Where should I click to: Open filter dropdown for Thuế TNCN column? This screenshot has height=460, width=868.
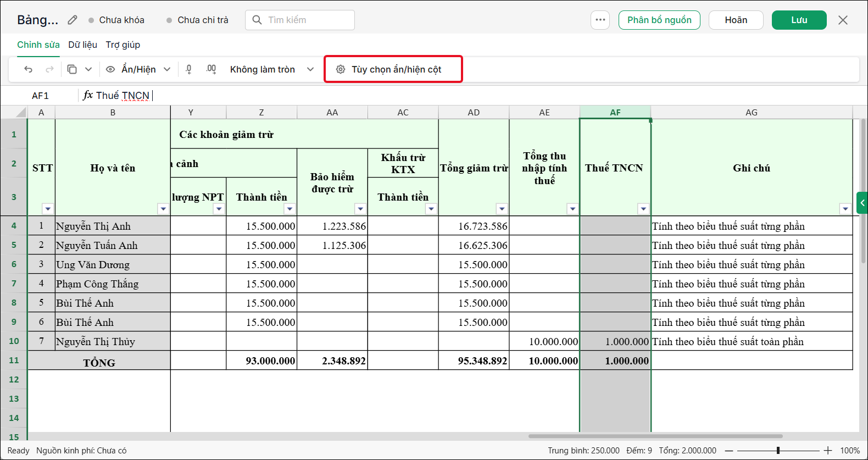(643, 209)
